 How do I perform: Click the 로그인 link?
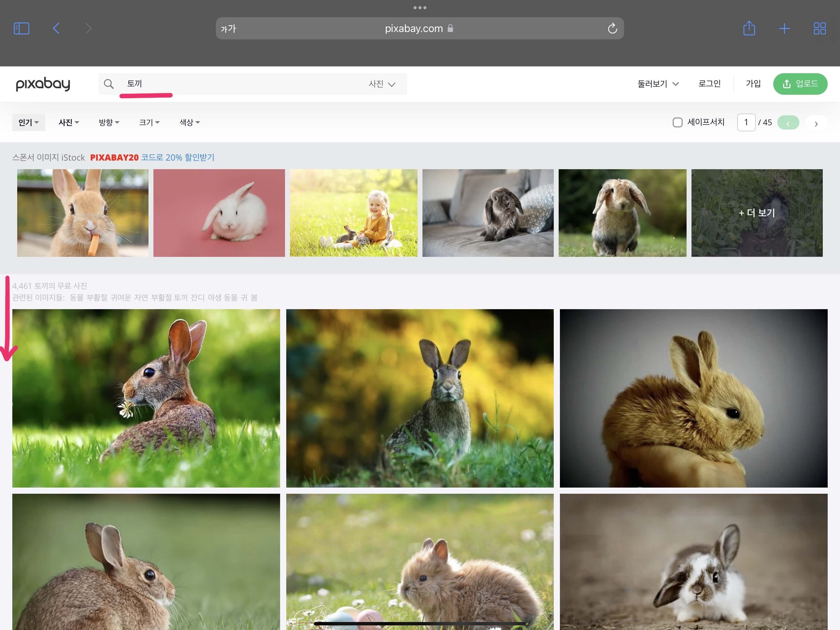(709, 84)
